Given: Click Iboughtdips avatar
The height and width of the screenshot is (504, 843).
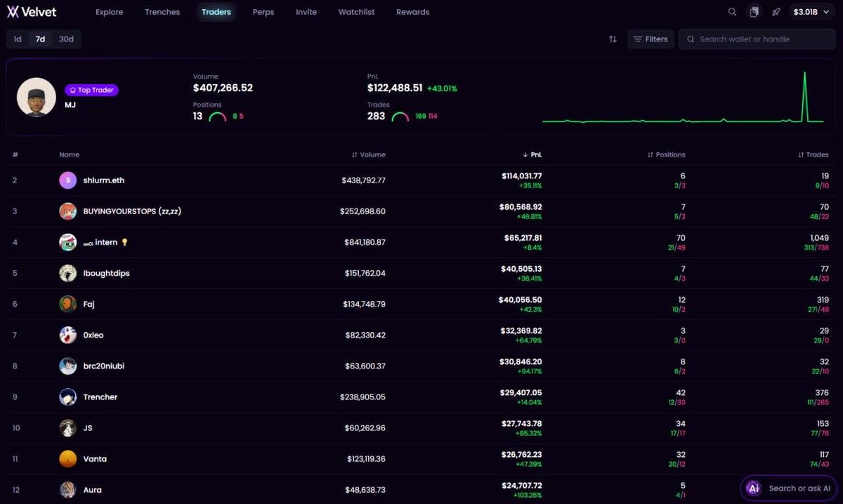Looking at the screenshot, I should click(x=68, y=273).
